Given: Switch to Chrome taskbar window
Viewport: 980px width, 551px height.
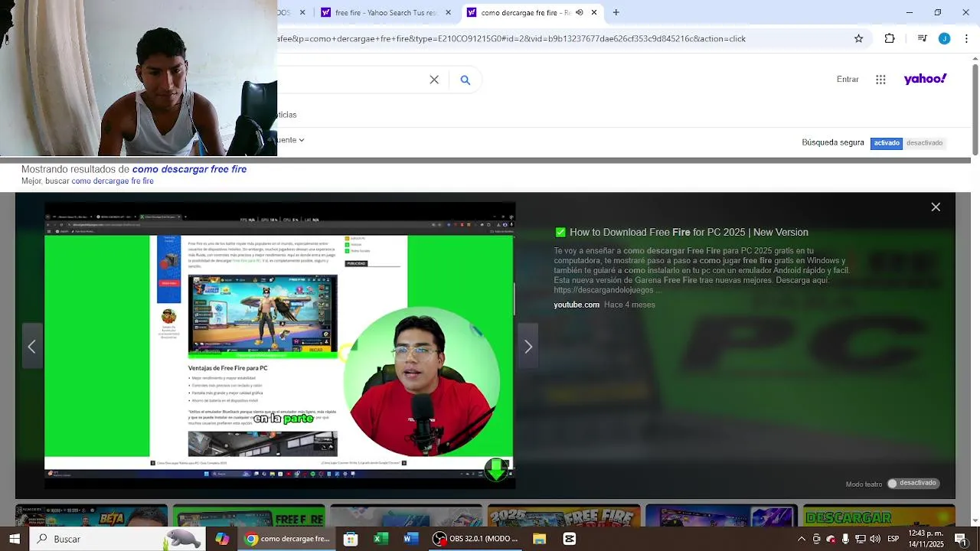Looking at the screenshot, I should point(288,539).
